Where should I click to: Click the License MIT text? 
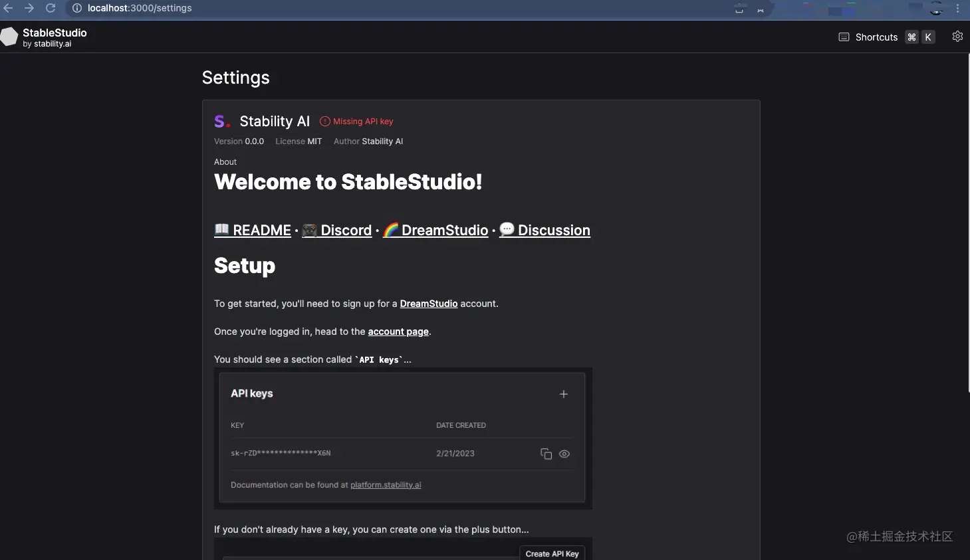tap(299, 141)
